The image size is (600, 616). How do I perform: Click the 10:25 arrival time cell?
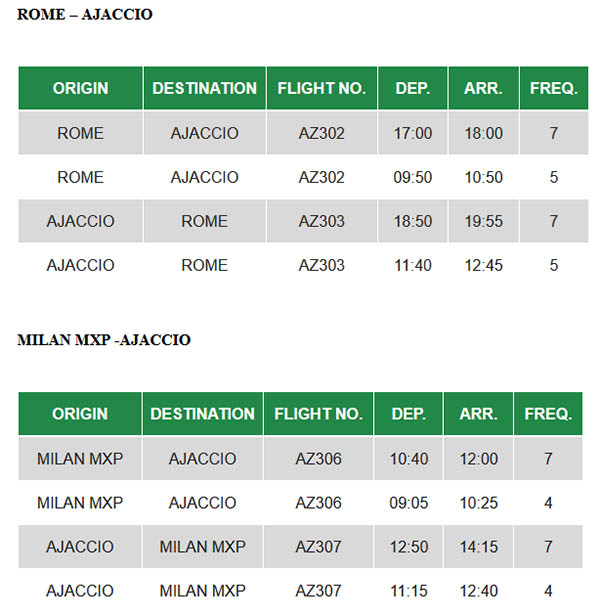[478, 503]
